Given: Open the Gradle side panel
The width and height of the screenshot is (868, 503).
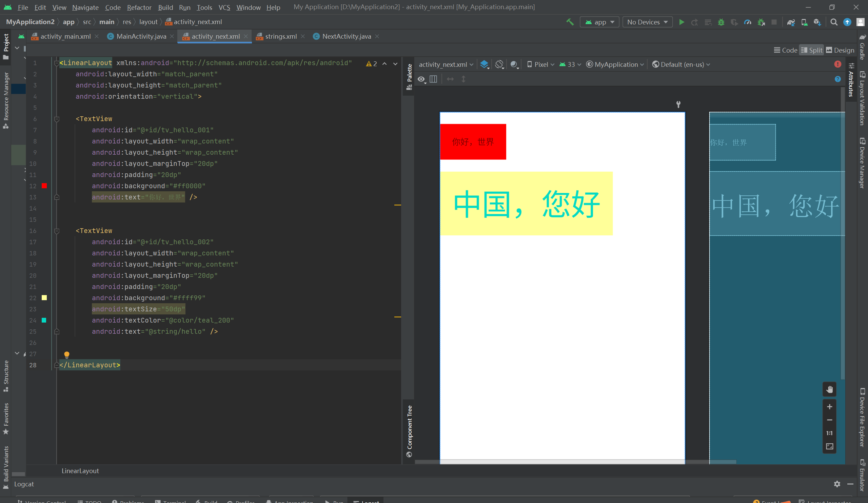Looking at the screenshot, I should (863, 47).
